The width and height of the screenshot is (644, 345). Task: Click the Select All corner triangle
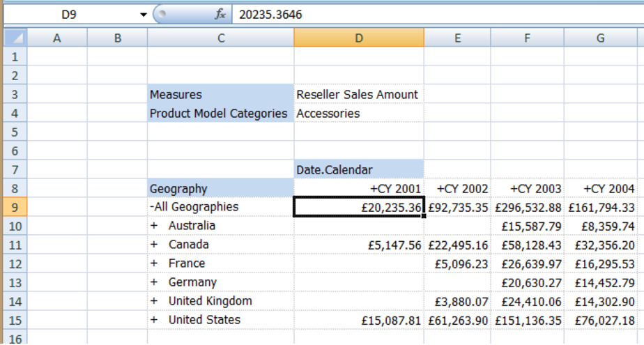[x=15, y=38]
